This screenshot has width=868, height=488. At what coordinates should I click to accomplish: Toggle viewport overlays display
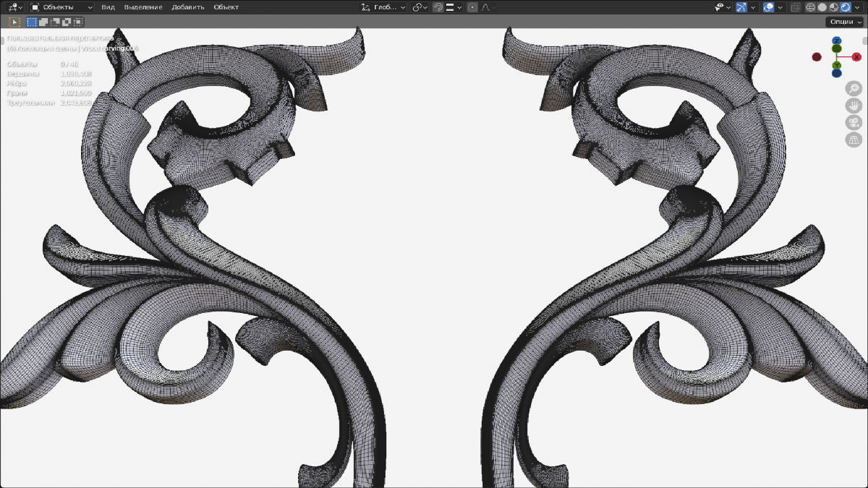coord(769,7)
